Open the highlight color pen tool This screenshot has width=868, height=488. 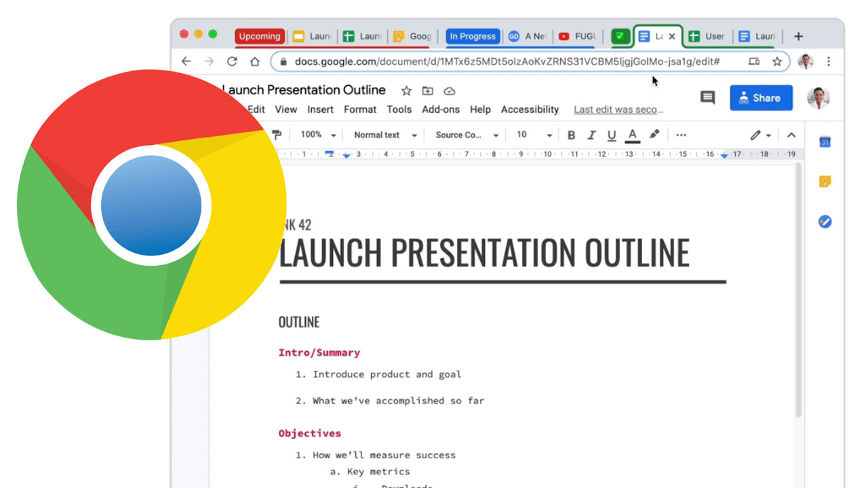654,135
